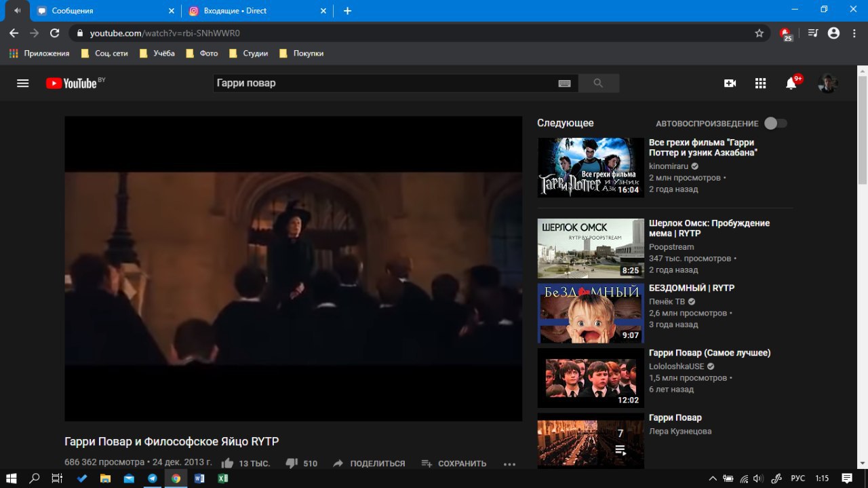Open the YouTube hamburger guide menu

click(x=23, y=83)
